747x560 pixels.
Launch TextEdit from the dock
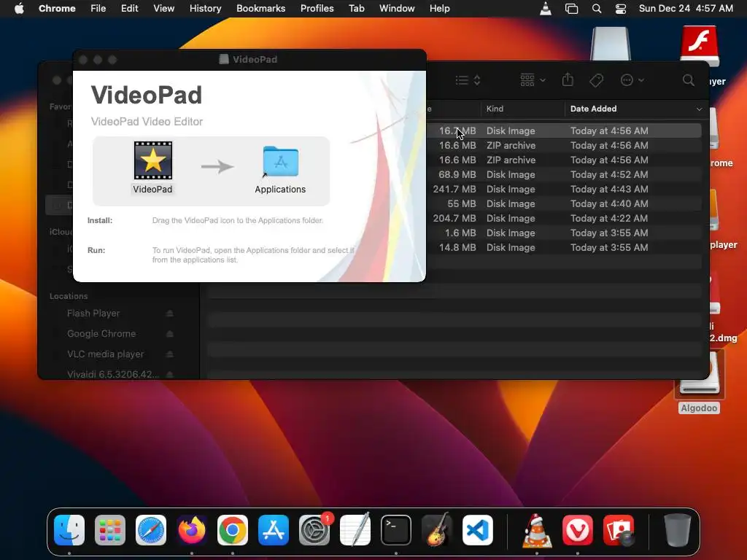click(355, 530)
